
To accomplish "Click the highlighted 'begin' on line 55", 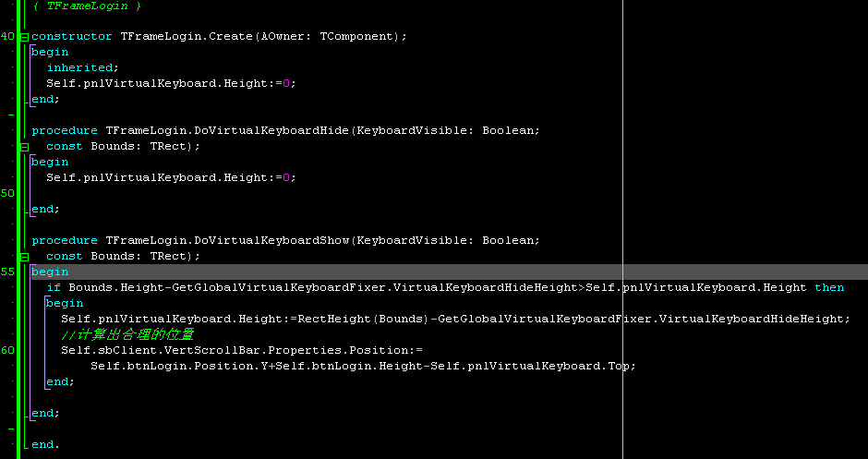I will (x=50, y=272).
